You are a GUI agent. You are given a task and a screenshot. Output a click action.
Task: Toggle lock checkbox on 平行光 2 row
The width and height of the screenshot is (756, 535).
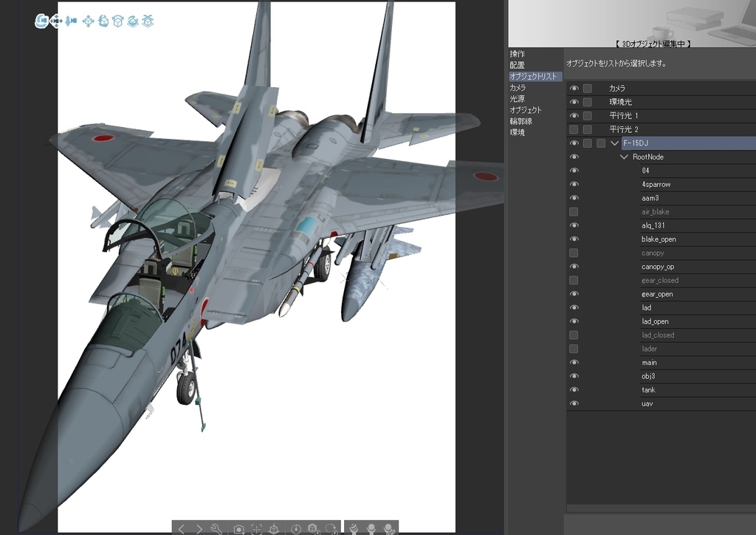tap(587, 129)
